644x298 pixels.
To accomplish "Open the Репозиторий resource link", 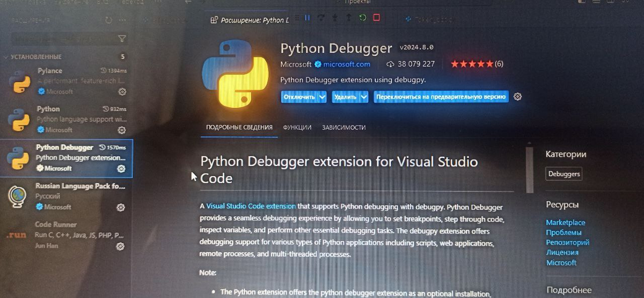I will 568,242.
